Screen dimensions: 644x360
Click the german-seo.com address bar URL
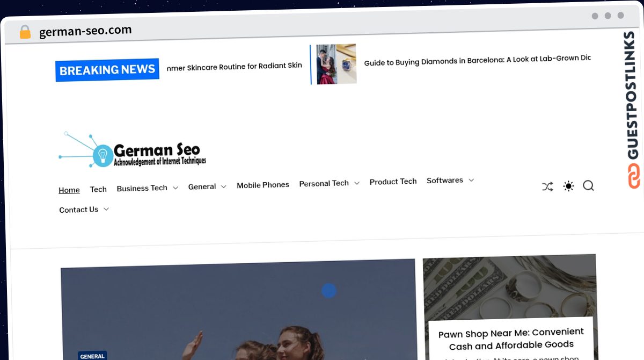pyautogui.click(x=85, y=31)
